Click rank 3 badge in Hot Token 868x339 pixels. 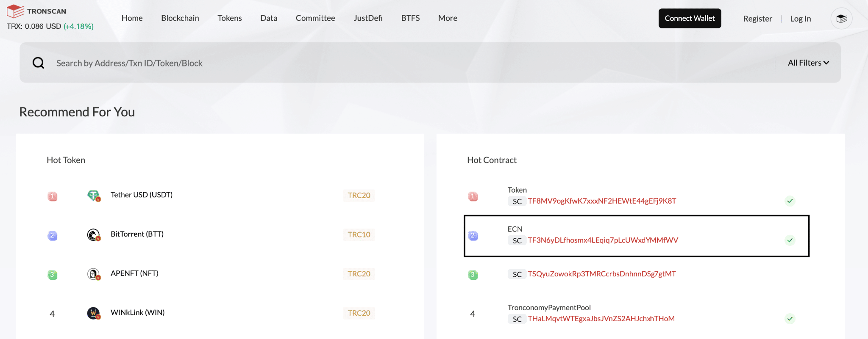click(52, 275)
